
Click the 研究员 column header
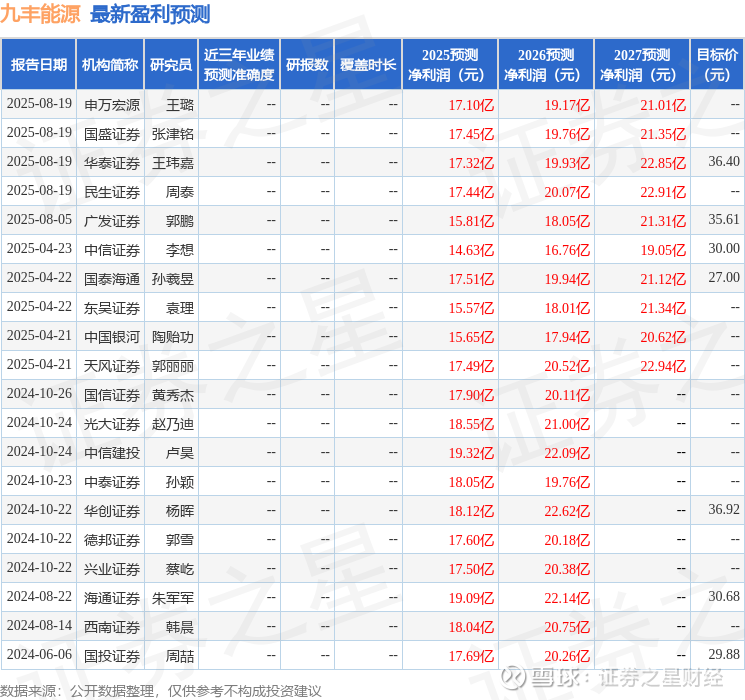click(x=171, y=65)
